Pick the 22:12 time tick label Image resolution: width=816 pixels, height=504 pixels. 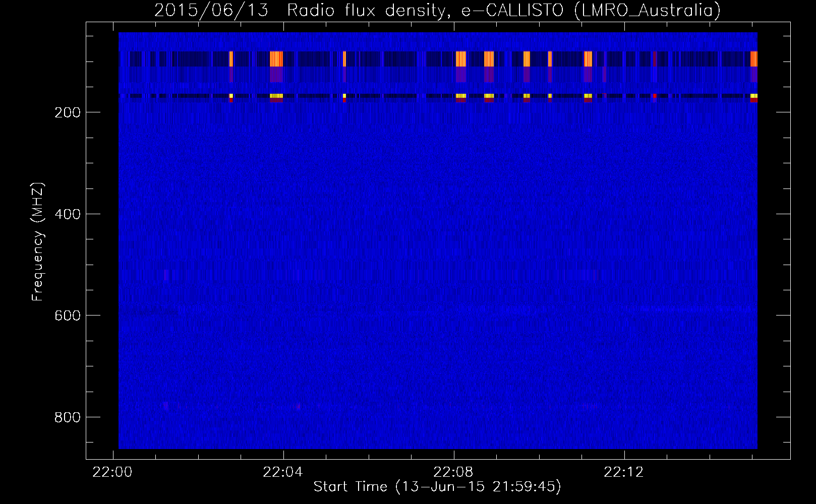[624, 472]
